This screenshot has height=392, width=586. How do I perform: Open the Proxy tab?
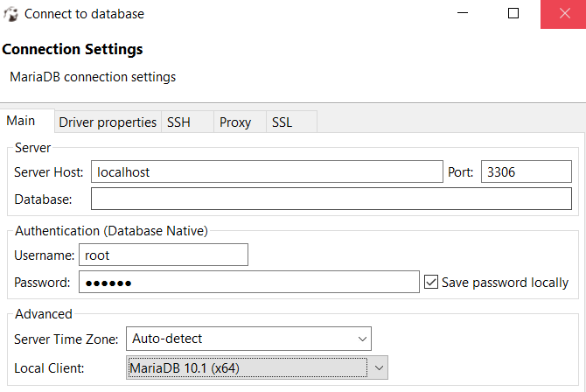235,122
